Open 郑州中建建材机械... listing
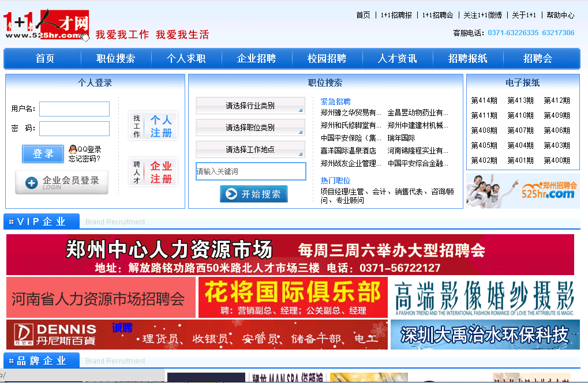Screen dimensions: 588x383 [x=418, y=125]
